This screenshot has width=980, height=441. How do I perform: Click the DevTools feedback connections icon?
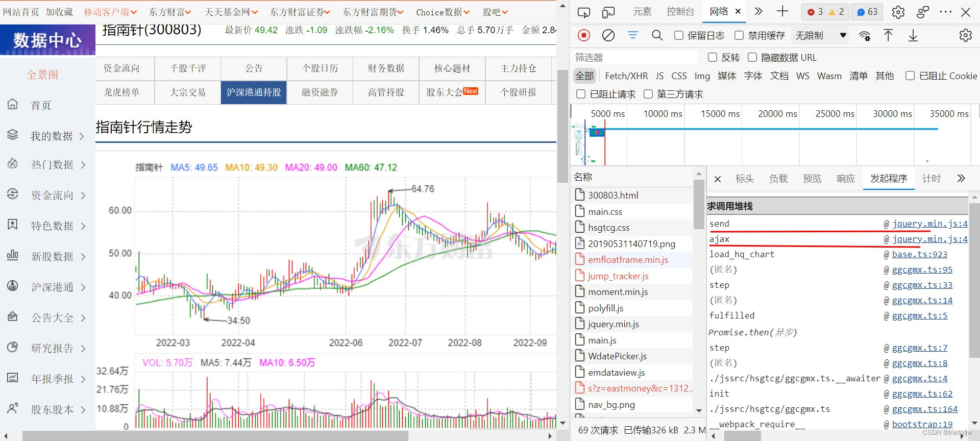(923, 12)
